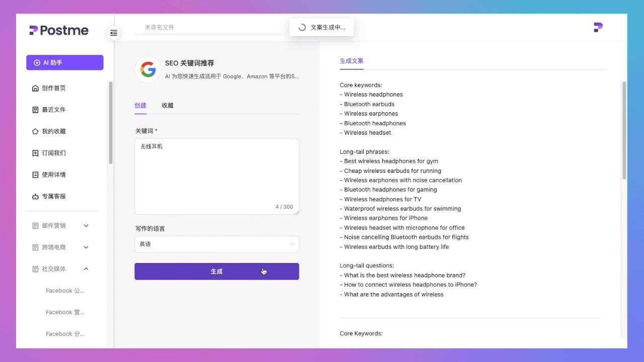Click the 最近文件 recent files icon
The image size is (644, 362).
[36, 109]
